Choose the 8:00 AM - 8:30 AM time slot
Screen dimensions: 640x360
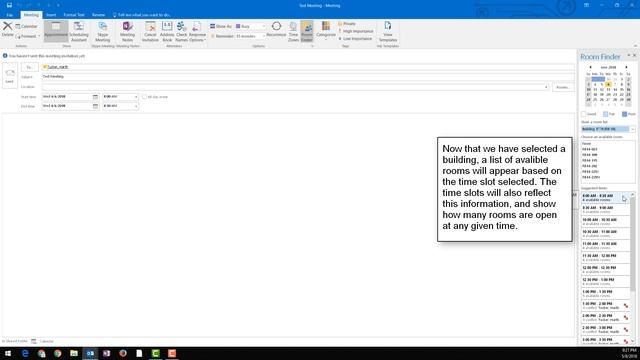click(x=605, y=198)
